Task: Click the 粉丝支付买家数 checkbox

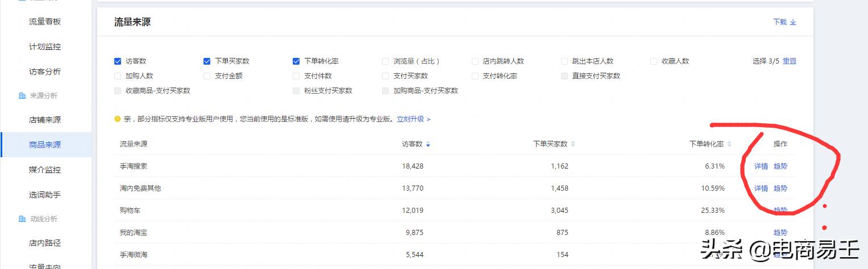Action: coord(296,91)
